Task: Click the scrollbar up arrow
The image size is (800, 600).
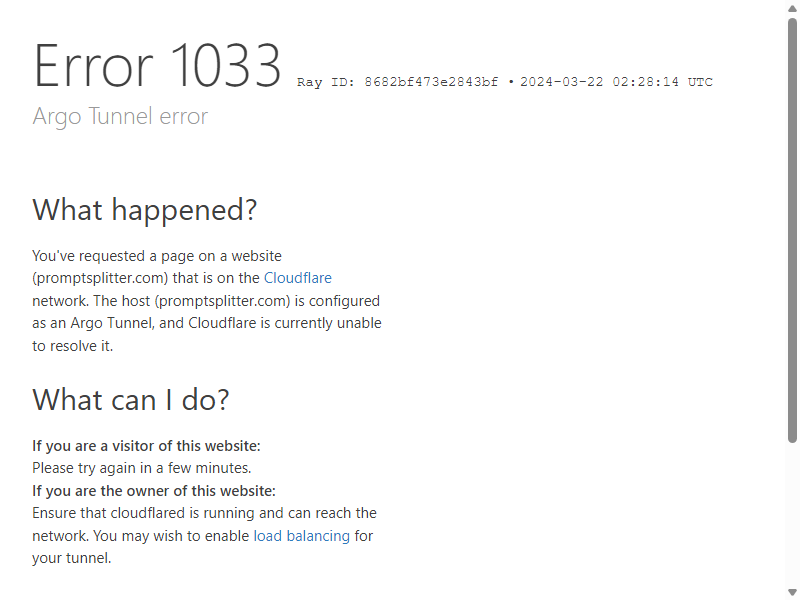Action: pyautogui.click(x=792, y=9)
